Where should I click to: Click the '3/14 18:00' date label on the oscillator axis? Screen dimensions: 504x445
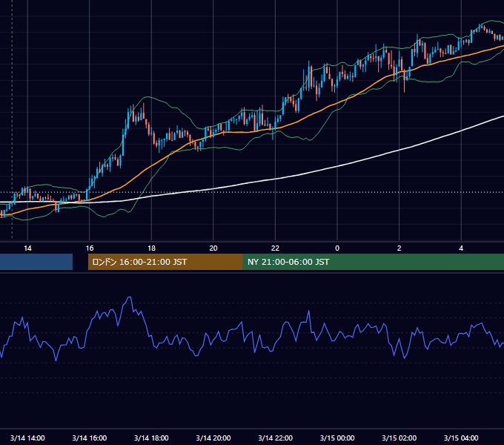151,438
